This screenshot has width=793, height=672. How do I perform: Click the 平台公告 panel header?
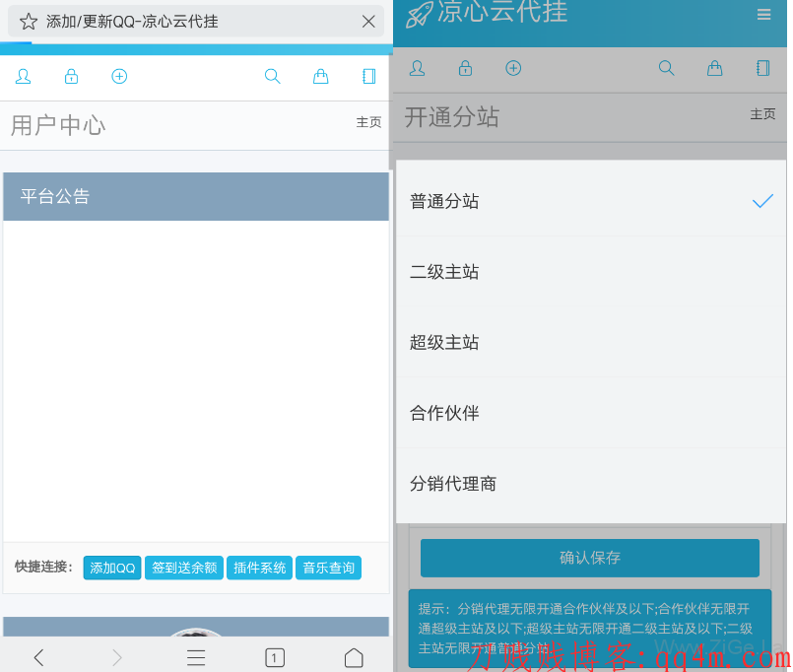(x=196, y=196)
